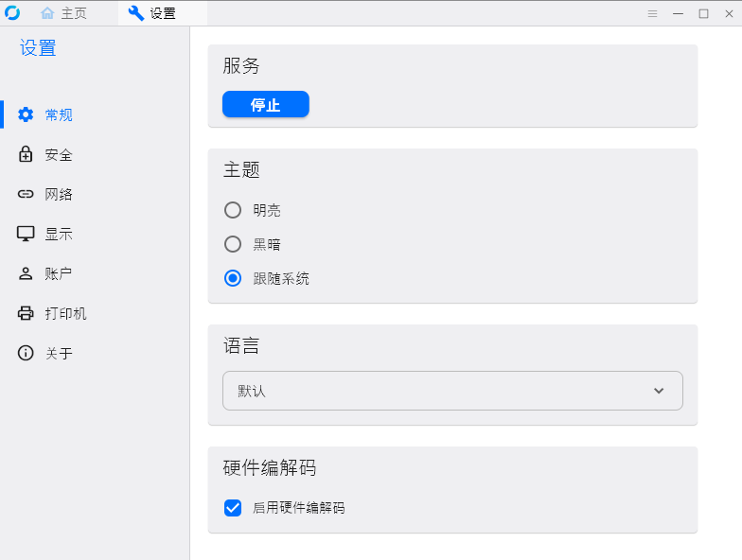Click the language dropdown chevron arrow
Image resolution: width=742 pixels, height=560 pixels.
click(659, 391)
